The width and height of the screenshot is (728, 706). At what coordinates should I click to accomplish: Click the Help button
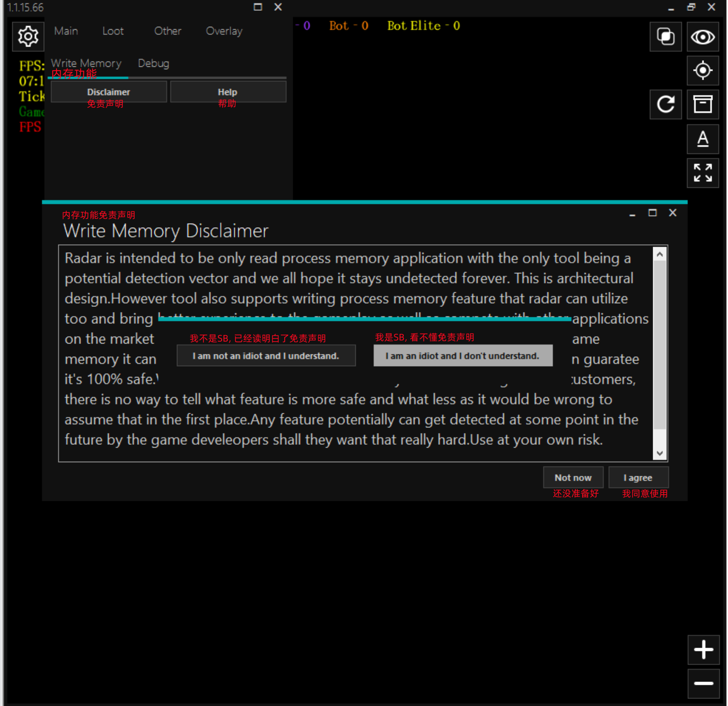228,92
